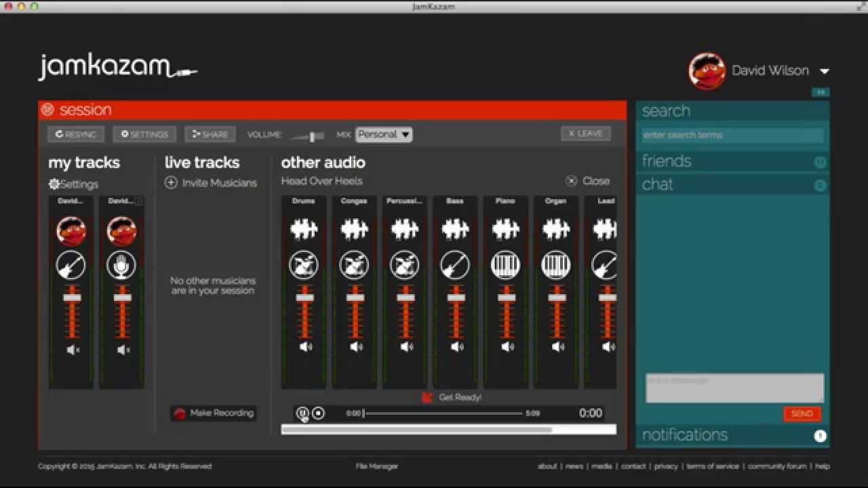Open the File Manager link in footer
This screenshot has height=488, width=868.
click(x=377, y=466)
